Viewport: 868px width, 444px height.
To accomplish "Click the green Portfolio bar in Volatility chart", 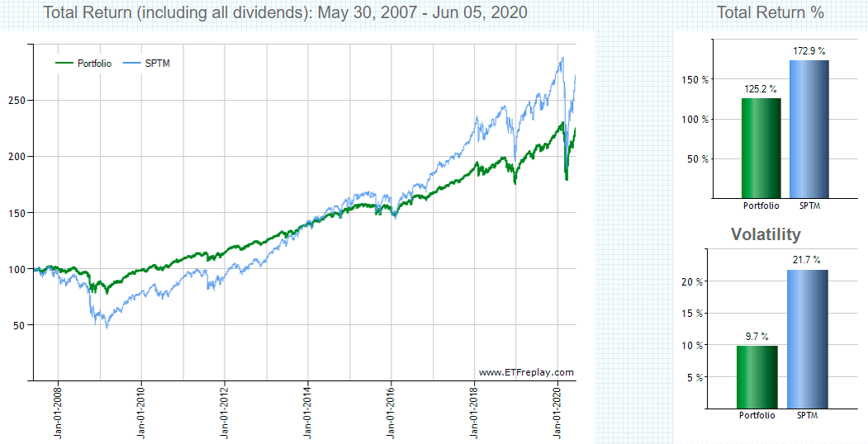I will [757, 377].
